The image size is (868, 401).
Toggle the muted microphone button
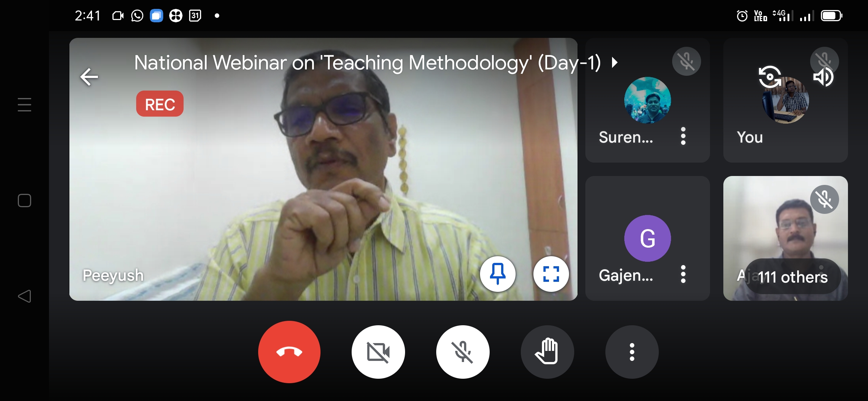tap(463, 352)
